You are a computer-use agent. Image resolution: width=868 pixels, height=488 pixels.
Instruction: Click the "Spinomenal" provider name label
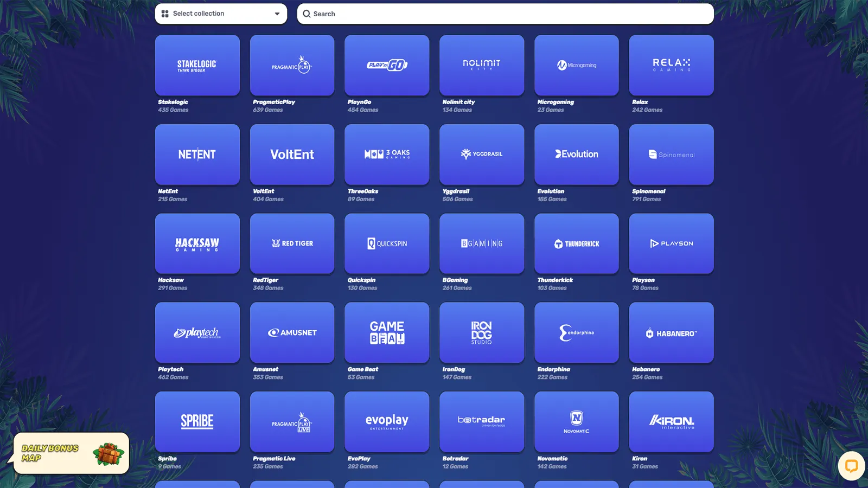tap(648, 191)
